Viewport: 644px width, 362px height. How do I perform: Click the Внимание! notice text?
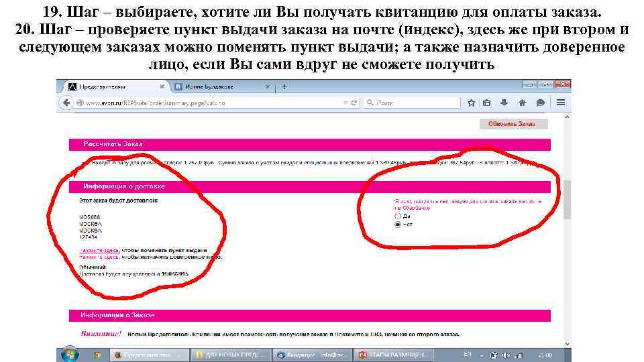[x=101, y=334]
